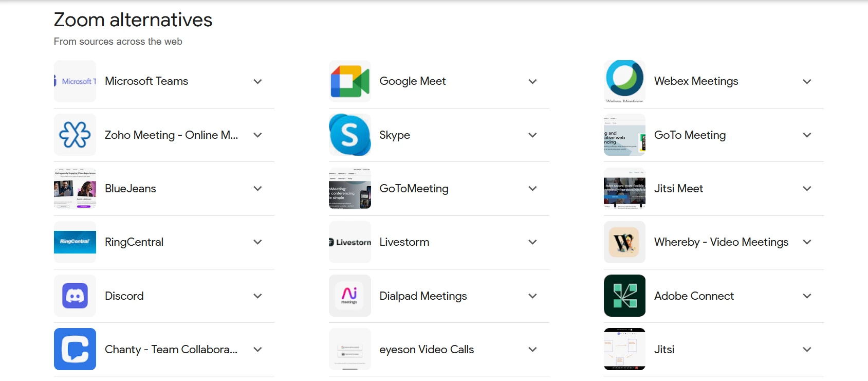The image size is (868, 381).
Task: Expand the Zoho Meeting chevron
Action: click(x=258, y=135)
